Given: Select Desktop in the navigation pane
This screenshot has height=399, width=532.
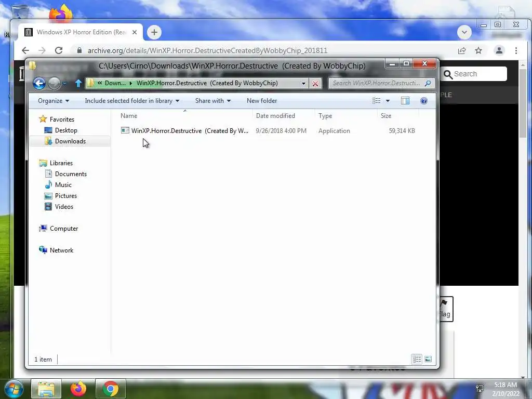Looking at the screenshot, I should coord(66,130).
